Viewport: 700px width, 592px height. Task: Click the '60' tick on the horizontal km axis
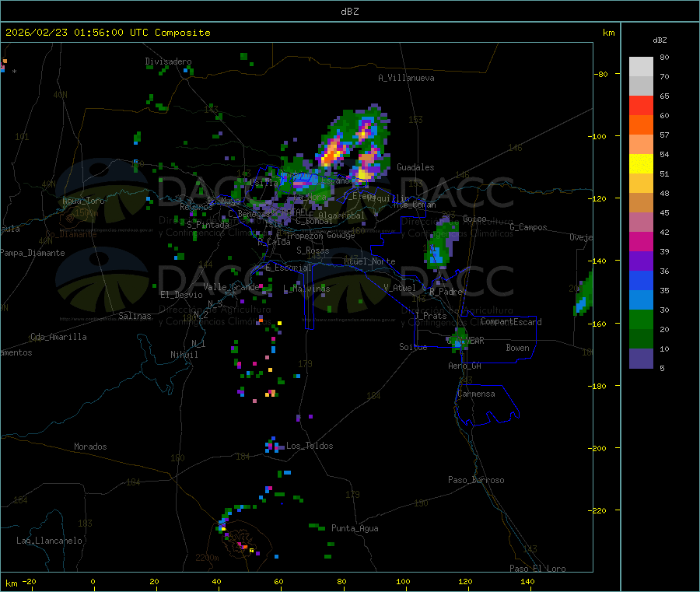tap(278, 581)
